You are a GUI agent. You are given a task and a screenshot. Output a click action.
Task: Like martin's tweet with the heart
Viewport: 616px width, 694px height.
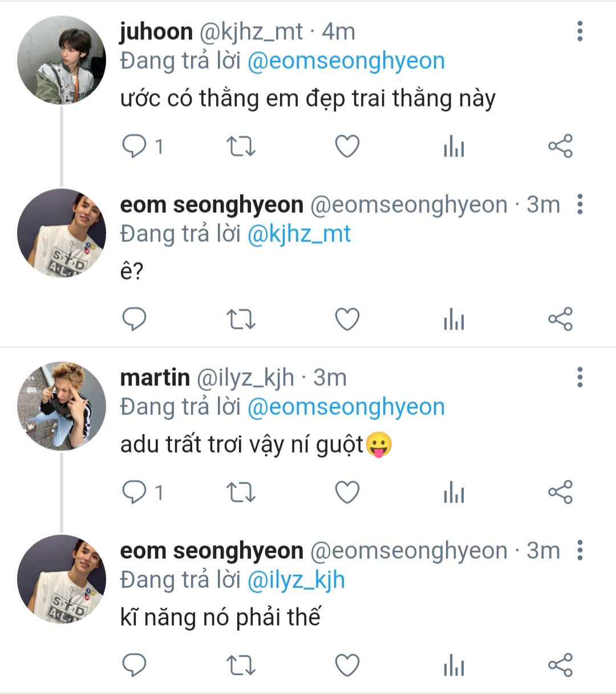coord(347,492)
